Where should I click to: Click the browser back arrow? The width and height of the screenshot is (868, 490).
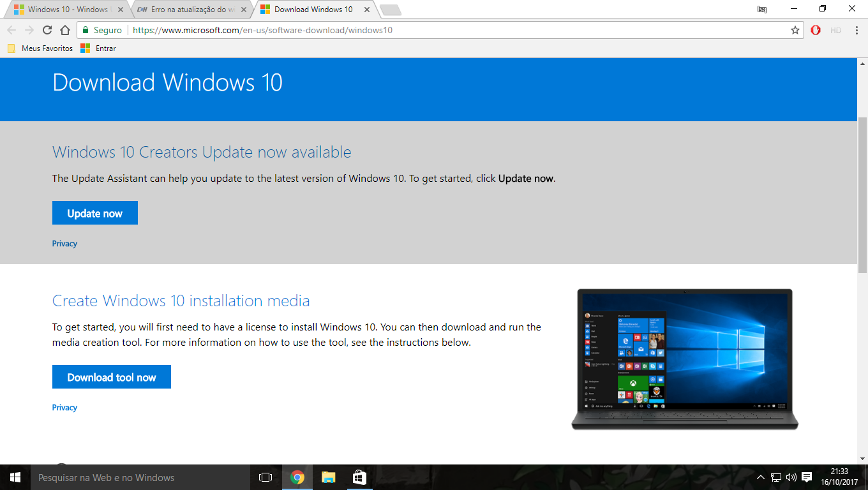11,30
